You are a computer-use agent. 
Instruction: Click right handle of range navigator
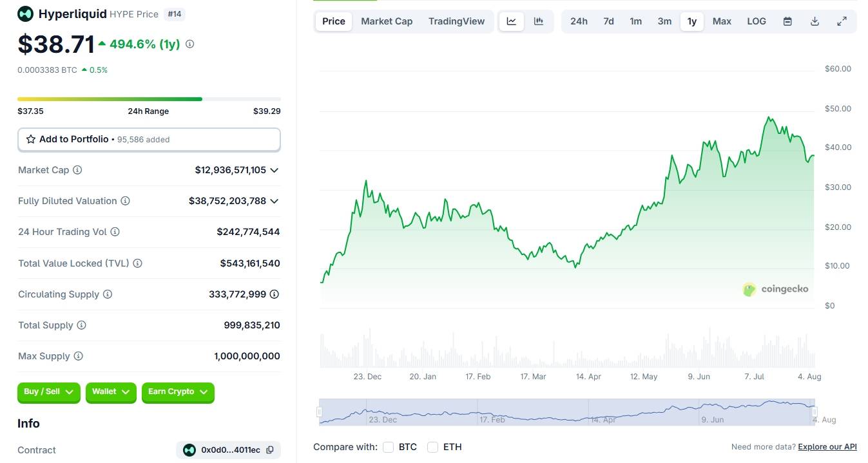click(815, 411)
